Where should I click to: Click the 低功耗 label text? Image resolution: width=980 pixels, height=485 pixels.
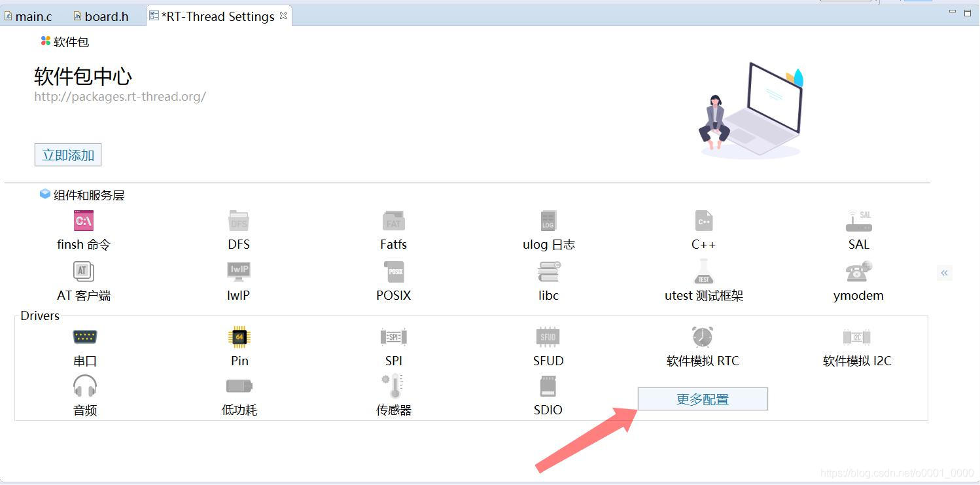pyautogui.click(x=239, y=410)
